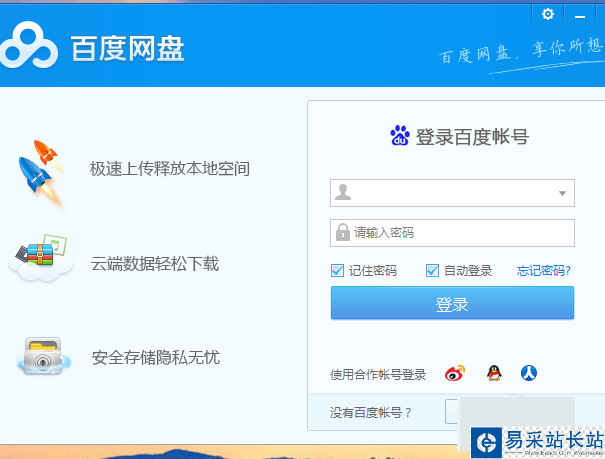
Task: Click the cloud download illustration icon
Action: point(41,258)
